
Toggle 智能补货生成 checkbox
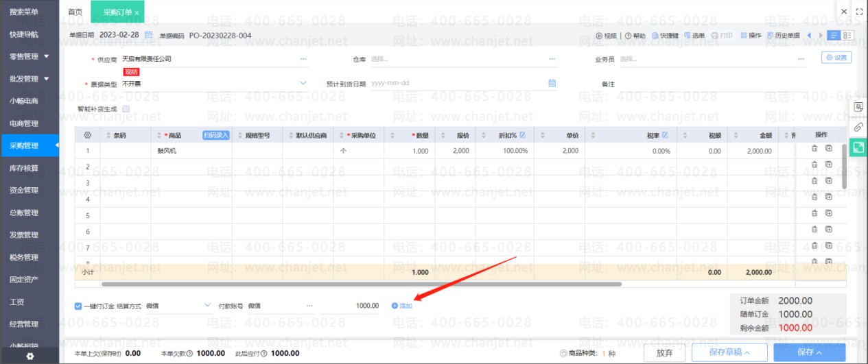tap(126, 108)
